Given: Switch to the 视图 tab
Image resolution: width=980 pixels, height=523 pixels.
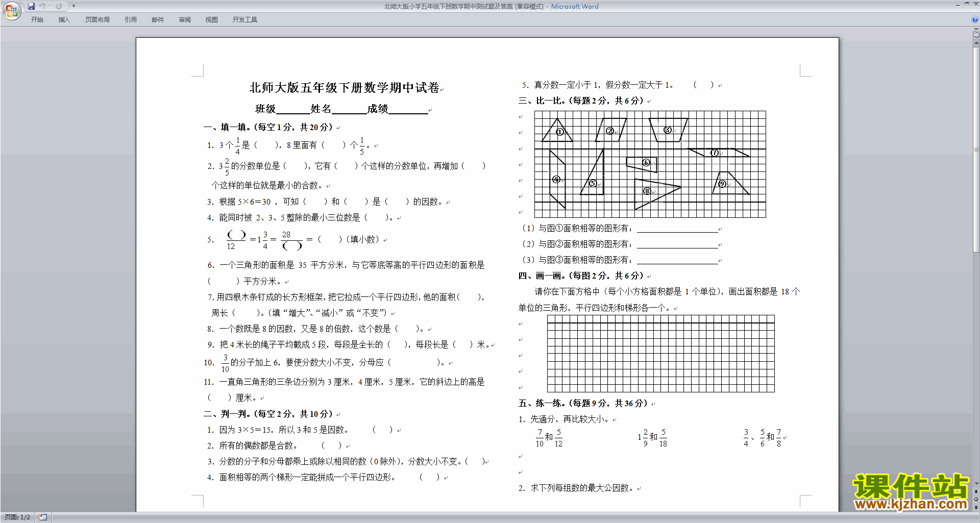Looking at the screenshot, I should [212, 20].
